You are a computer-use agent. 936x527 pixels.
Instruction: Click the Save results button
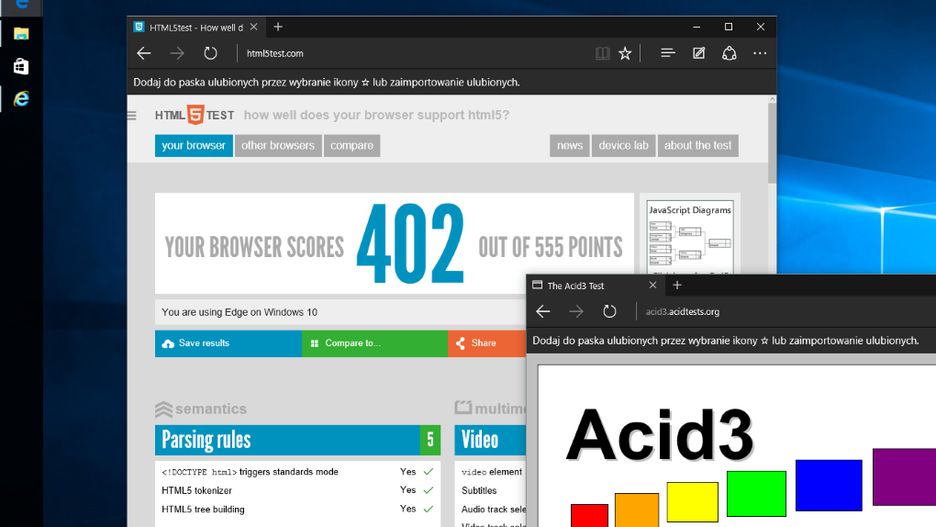pos(228,343)
